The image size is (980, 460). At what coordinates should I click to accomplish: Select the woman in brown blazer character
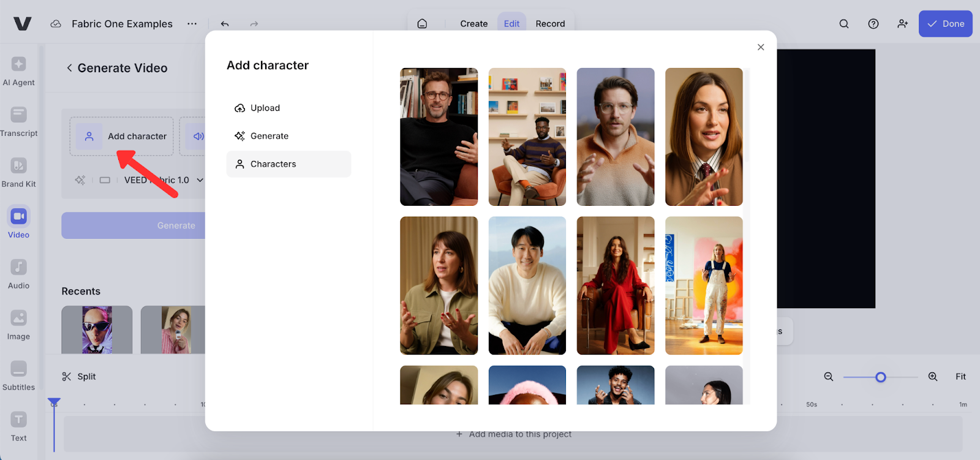704,137
